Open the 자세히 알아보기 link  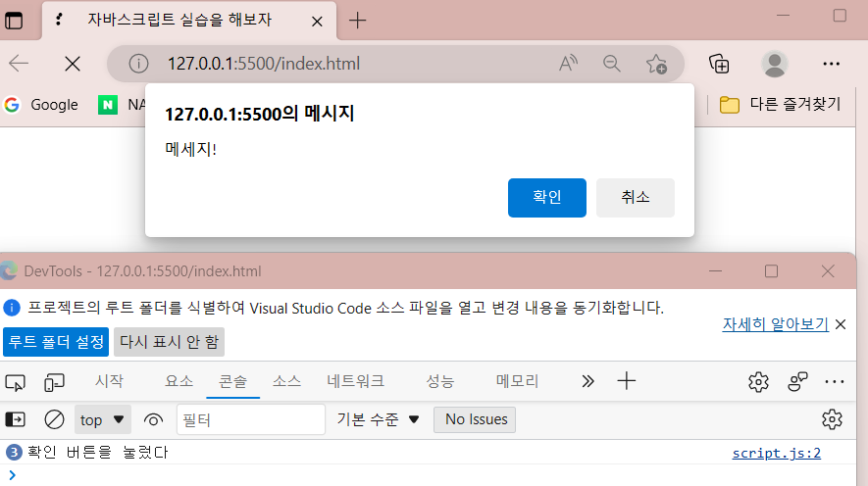click(775, 324)
